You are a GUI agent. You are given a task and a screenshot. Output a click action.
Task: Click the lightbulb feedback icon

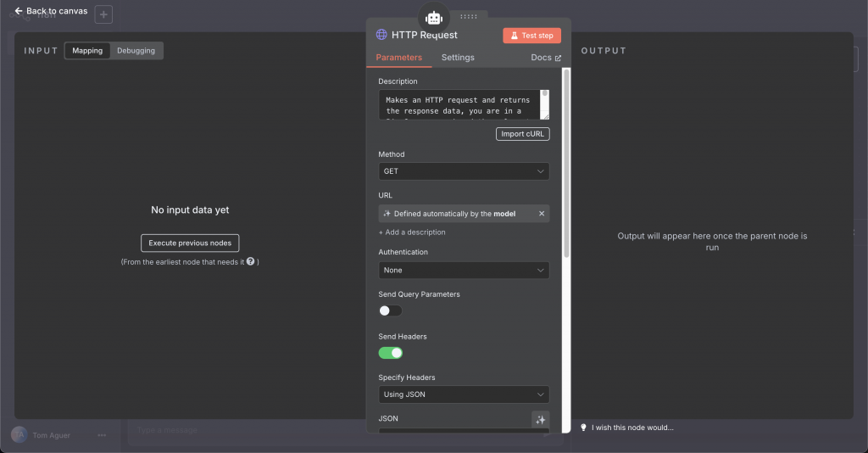pos(583,428)
